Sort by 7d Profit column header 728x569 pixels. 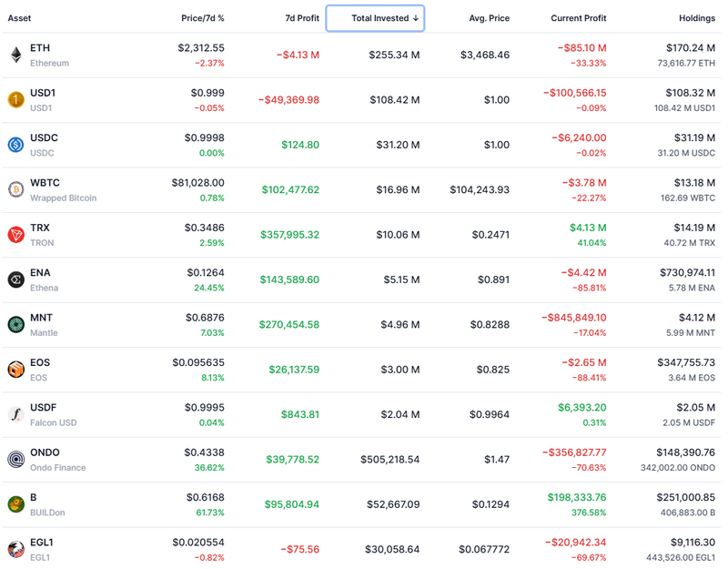click(x=302, y=18)
